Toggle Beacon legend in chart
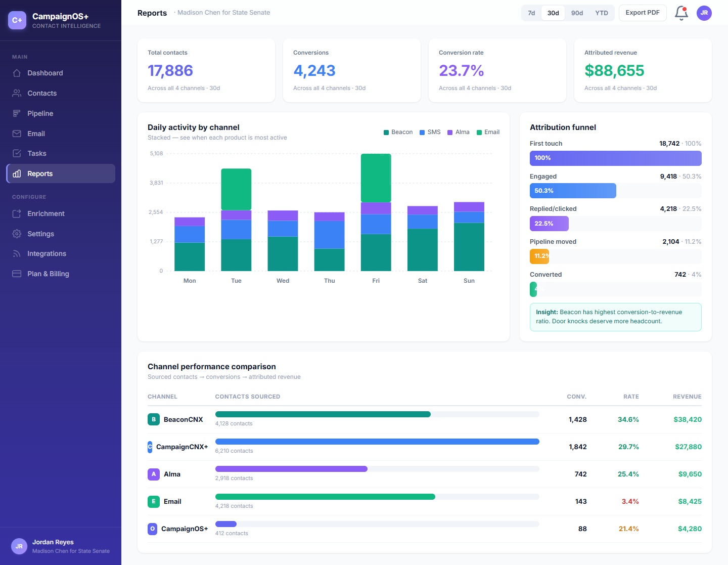This screenshot has width=728, height=565. tap(398, 132)
